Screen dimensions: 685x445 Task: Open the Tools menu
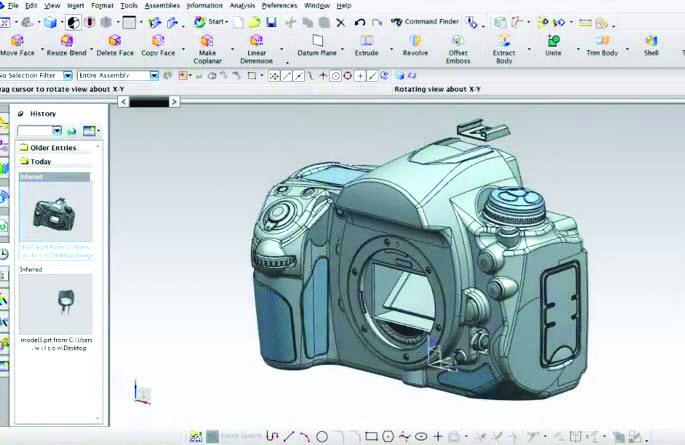129,6
